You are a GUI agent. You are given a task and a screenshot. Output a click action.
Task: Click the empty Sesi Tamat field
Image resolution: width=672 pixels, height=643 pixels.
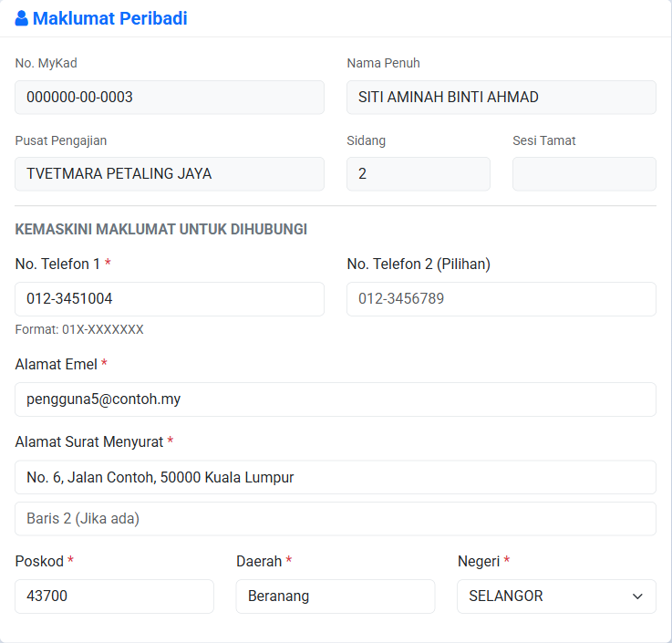click(584, 173)
